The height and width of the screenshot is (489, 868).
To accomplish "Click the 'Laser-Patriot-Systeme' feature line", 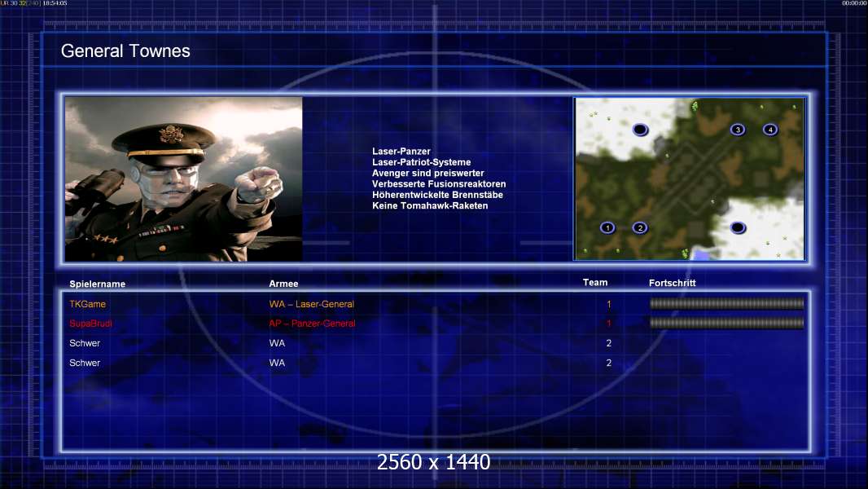I will click(x=421, y=162).
